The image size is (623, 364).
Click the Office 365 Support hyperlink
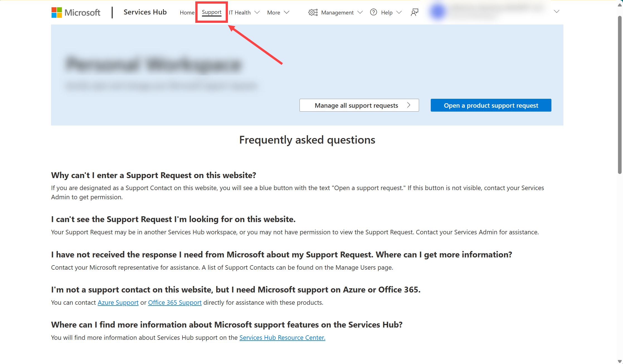[174, 302]
